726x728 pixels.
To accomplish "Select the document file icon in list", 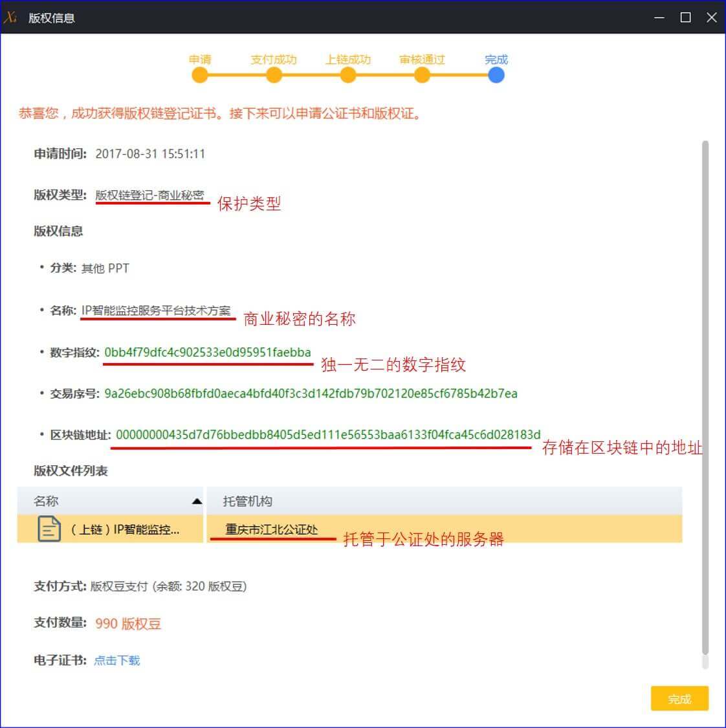I will [x=49, y=529].
